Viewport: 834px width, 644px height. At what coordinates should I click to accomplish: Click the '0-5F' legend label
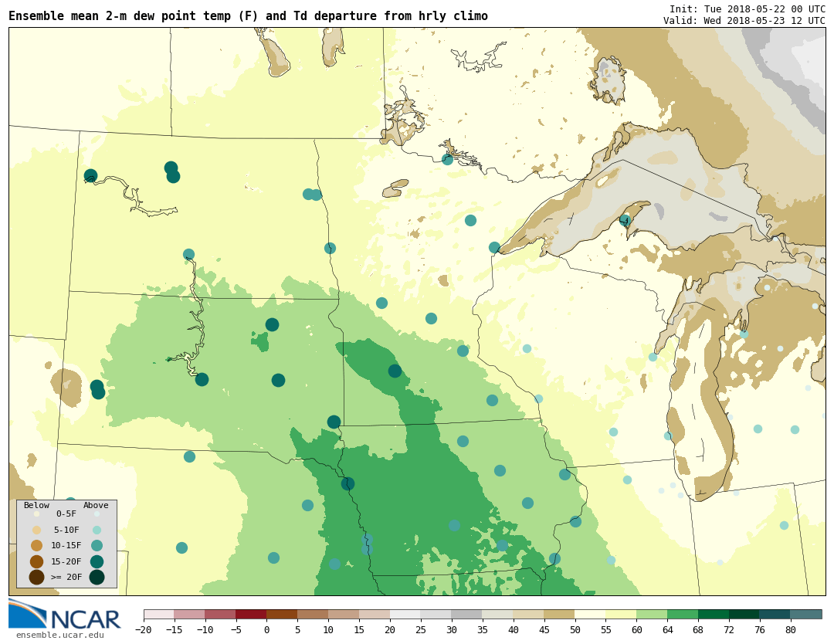click(x=66, y=514)
